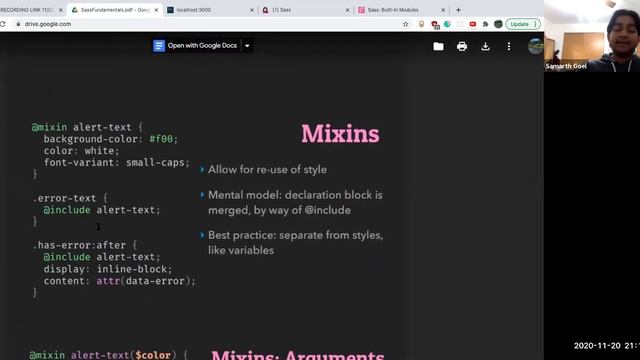Open the Chrome extensions puzzle icon
Image resolution: width=640 pixels, height=360 pixels.
(x=485, y=24)
